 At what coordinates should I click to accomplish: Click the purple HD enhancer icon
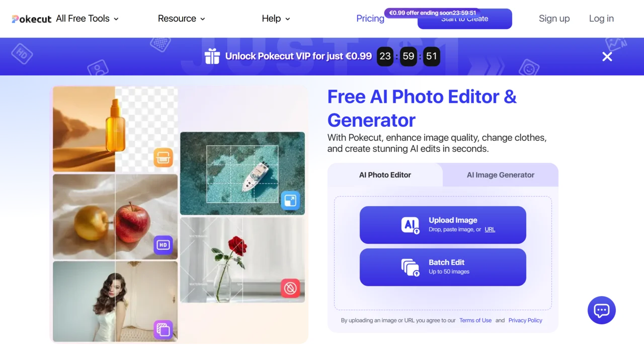[x=163, y=245]
